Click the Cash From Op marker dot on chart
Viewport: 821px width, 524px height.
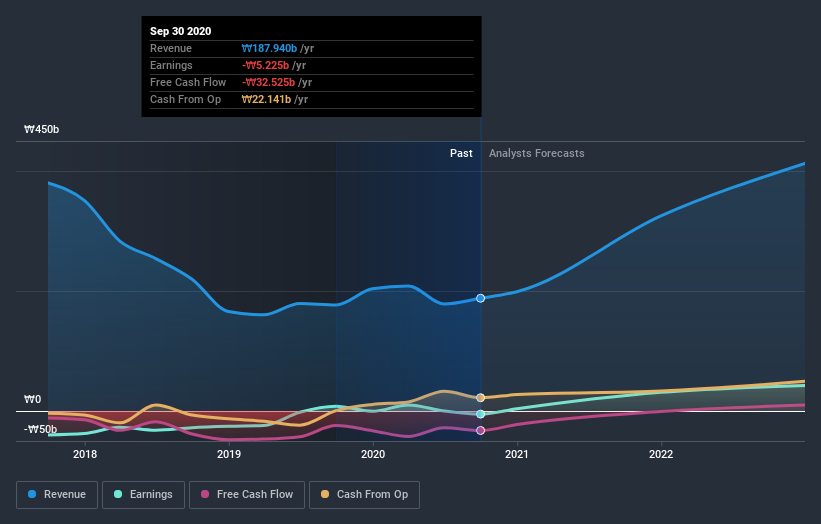pos(481,398)
